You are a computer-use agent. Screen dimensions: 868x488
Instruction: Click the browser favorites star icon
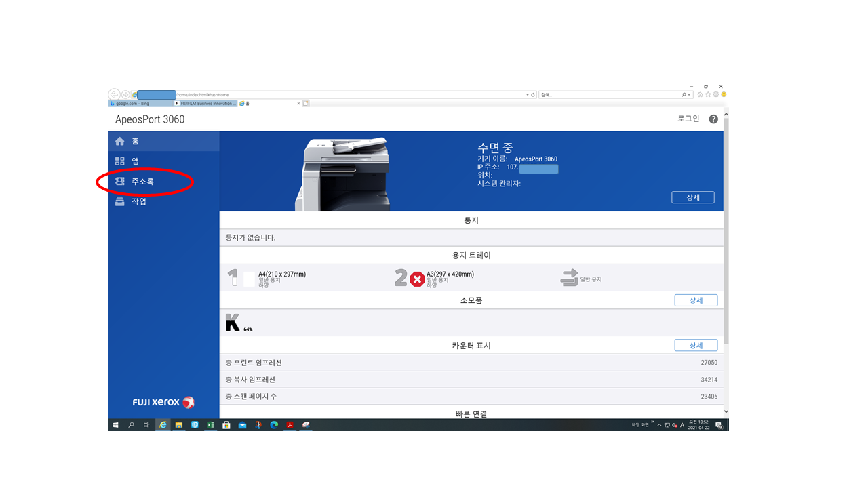pos(708,95)
